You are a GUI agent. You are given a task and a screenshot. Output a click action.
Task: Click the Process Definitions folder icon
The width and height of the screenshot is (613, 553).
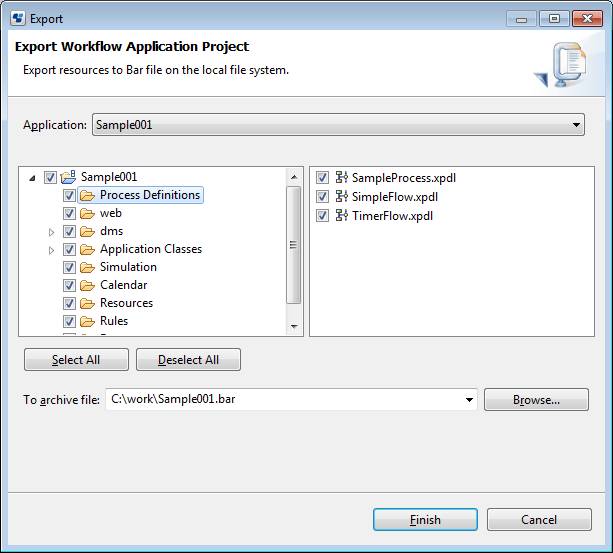(87, 195)
